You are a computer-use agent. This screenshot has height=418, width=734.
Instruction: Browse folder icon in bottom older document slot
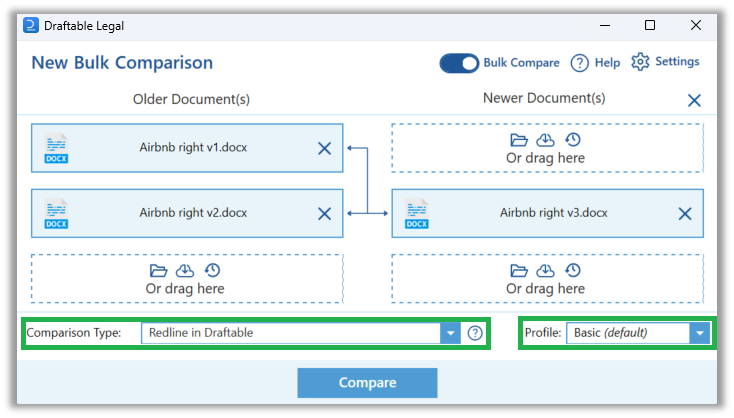tap(158, 271)
